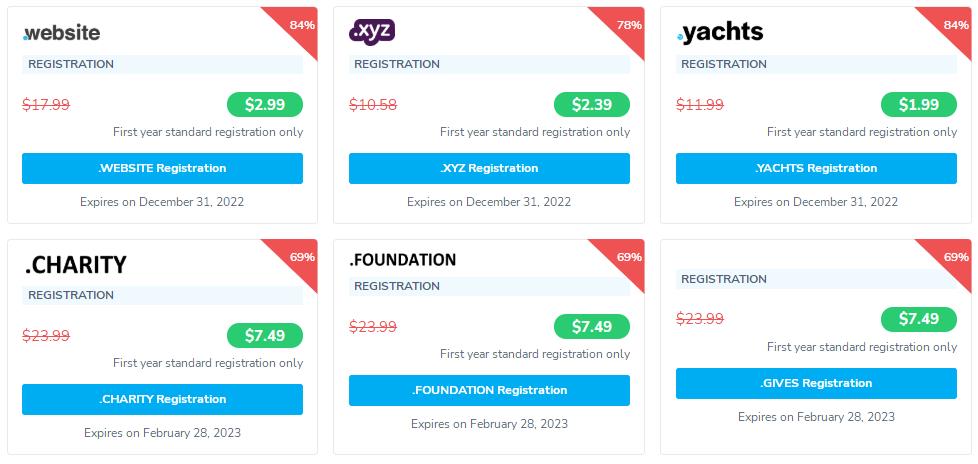Click the $7.49 price on .FOUNDATION card
The image size is (978, 464).
coord(592,327)
